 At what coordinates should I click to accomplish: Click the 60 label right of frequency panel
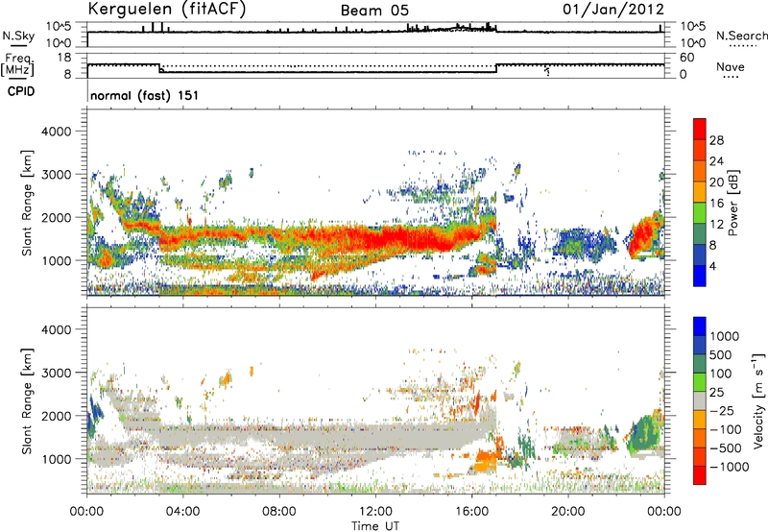point(686,58)
